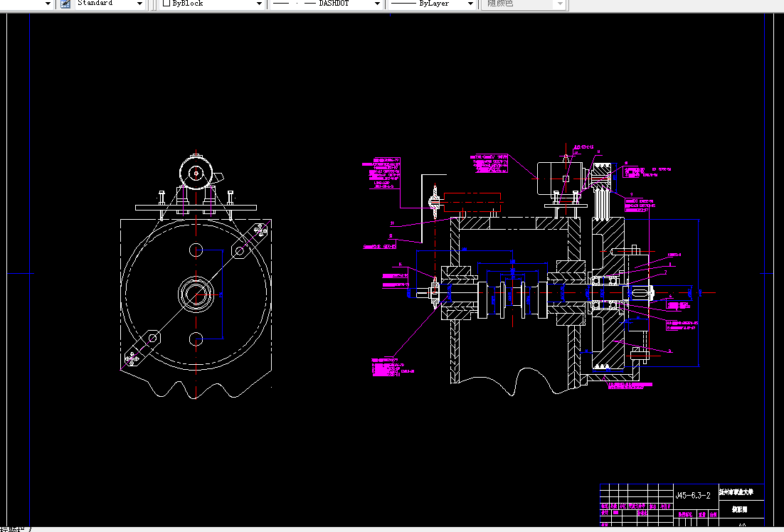Select drawing number text J45-6.3-2
Viewport: 784px width, 532px height.
(692, 496)
